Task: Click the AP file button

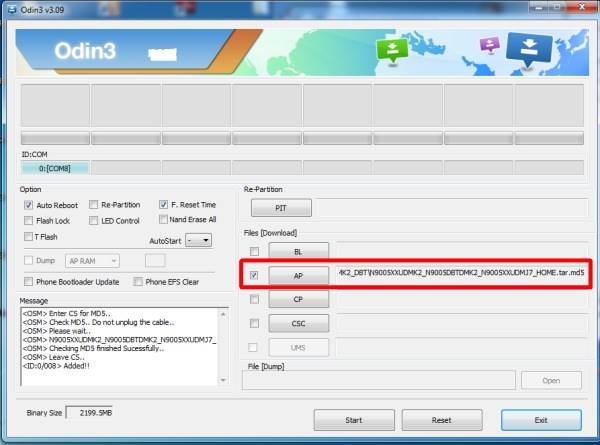Action: click(x=298, y=275)
